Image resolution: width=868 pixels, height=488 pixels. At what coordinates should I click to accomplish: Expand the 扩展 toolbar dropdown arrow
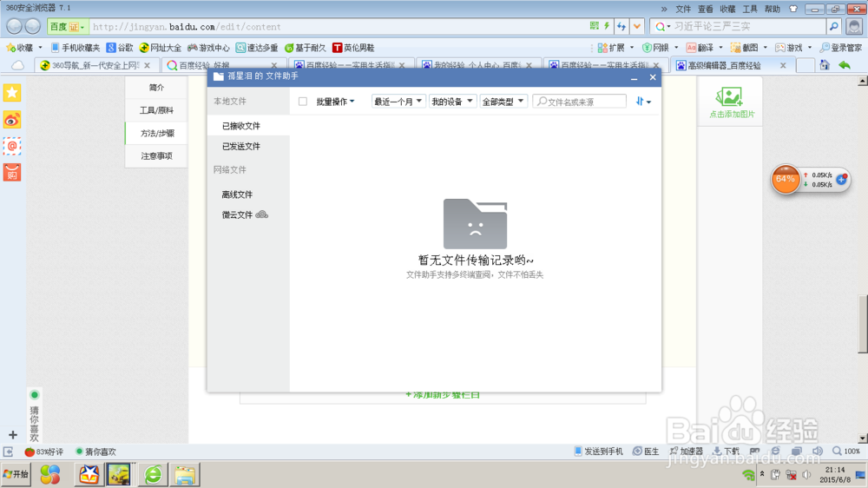pos(632,48)
